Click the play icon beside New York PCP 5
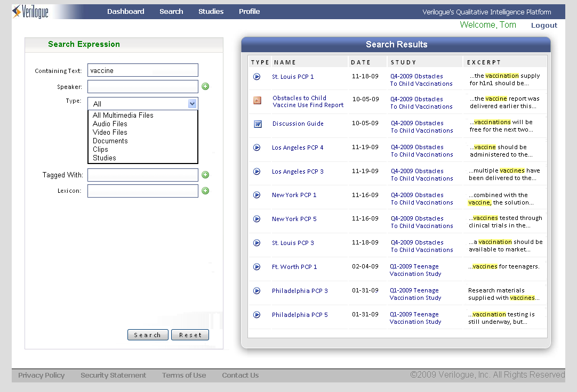The image size is (577, 392). pyautogui.click(x=257, y=219)
